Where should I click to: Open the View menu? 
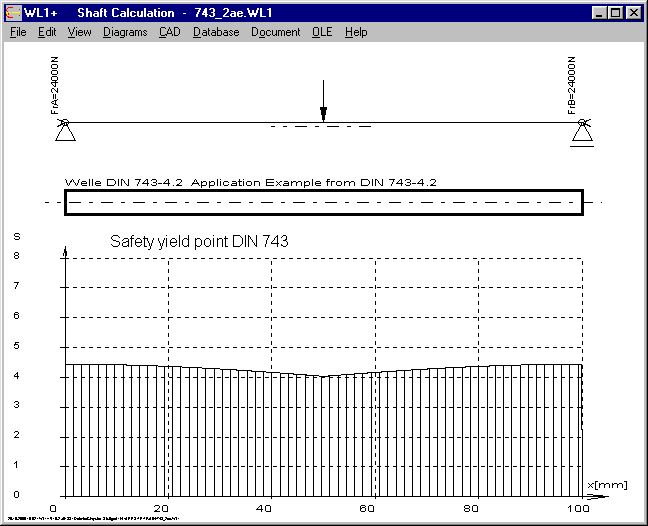coord(79,32)
